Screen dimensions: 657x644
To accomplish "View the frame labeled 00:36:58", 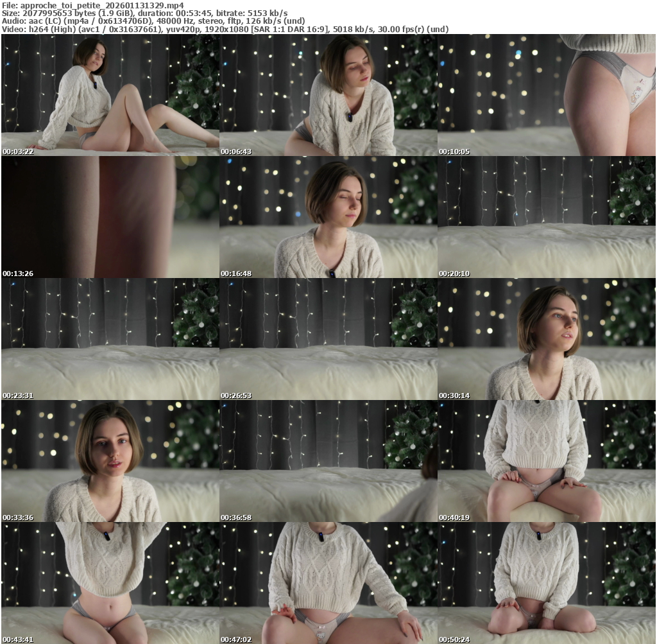I will [328, 461].
